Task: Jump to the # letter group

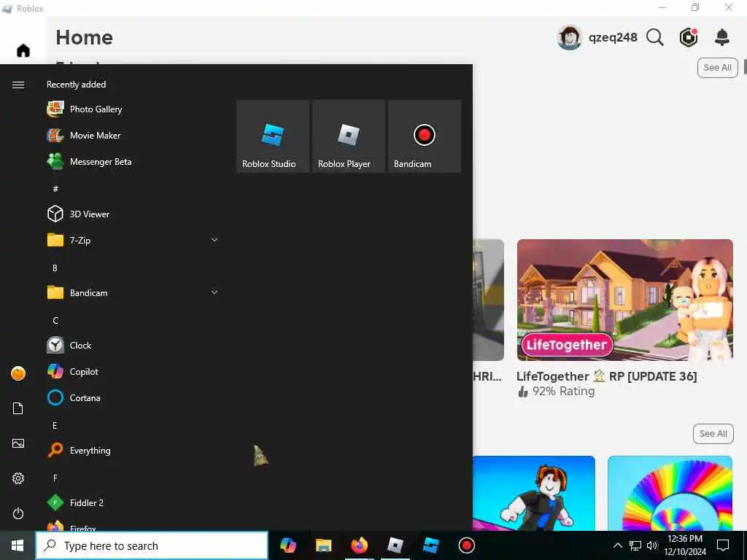Action: click(55, 189)
